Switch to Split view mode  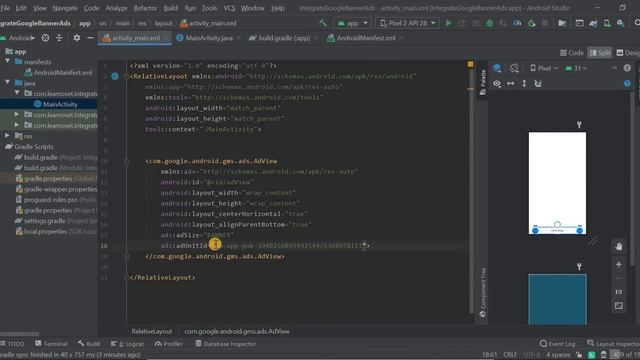coord(600,53)
